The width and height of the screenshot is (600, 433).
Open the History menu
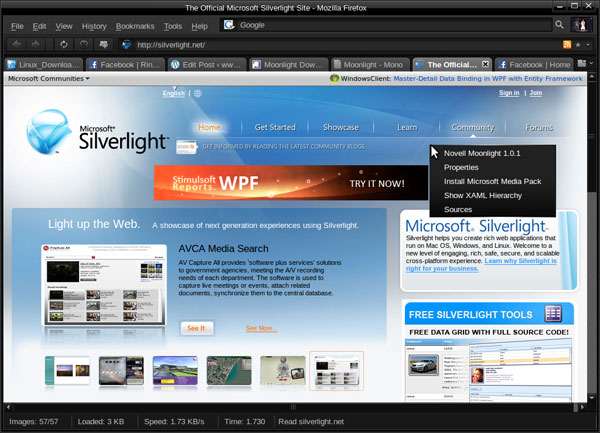94,25
